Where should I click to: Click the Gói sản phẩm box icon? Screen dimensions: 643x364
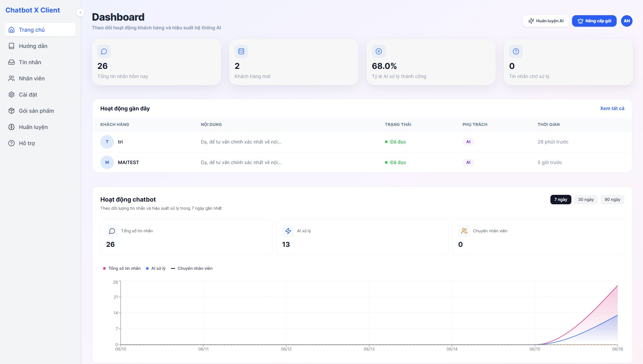click(11, 111)
